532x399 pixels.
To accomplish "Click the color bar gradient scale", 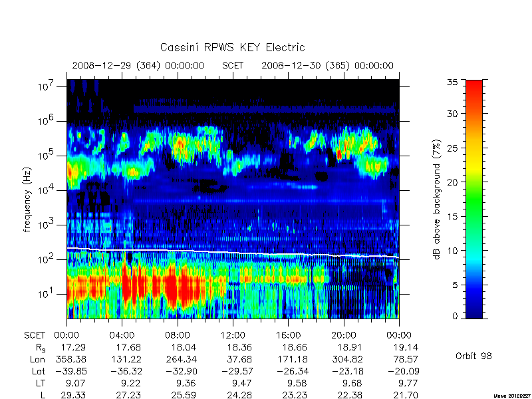I will 474,199.
